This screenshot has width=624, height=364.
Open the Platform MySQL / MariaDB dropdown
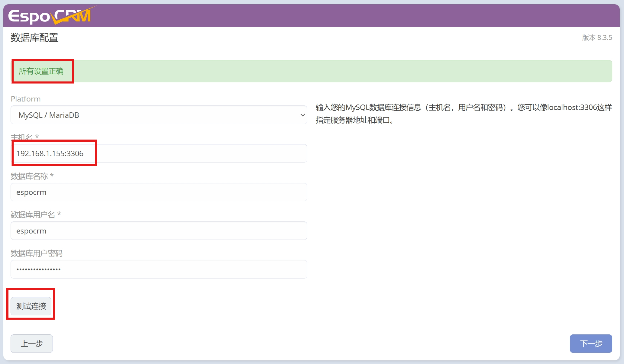point(159,115)
